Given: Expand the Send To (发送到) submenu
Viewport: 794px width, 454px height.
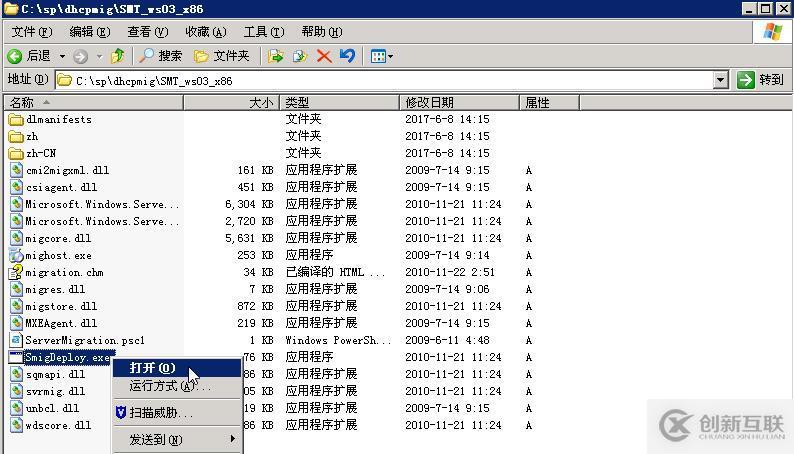Looking at the screenshot, I should [177, 440].
